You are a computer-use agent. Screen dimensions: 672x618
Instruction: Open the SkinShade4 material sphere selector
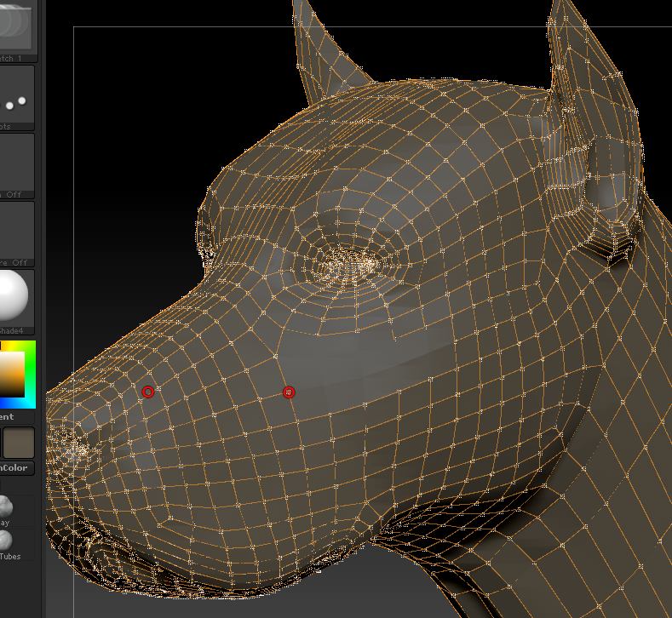[16, 302]
